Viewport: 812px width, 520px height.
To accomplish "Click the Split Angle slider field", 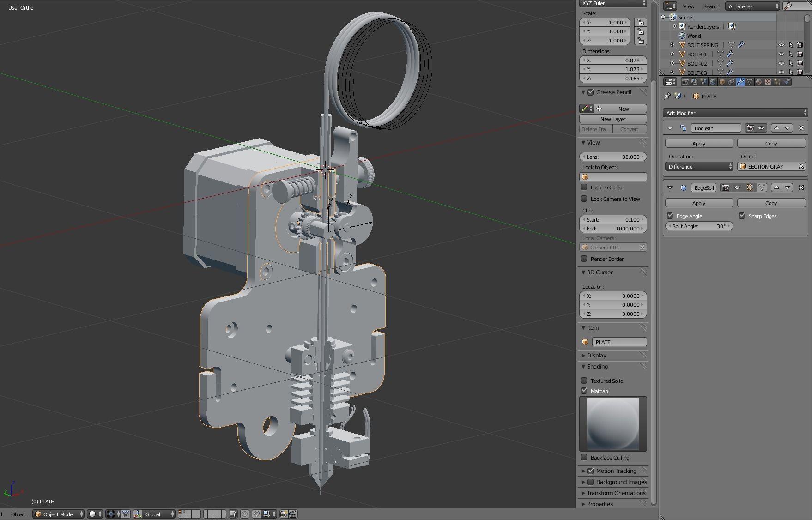I will [x=699, y=226].
